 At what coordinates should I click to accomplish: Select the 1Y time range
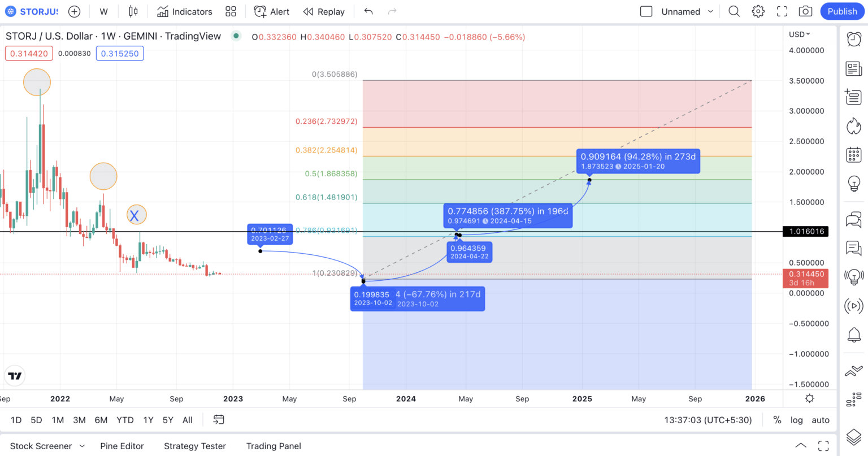(x=148, y=420)
